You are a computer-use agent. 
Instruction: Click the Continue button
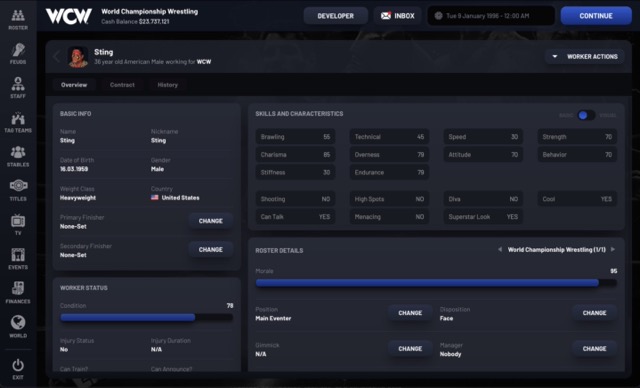(596, 16)
